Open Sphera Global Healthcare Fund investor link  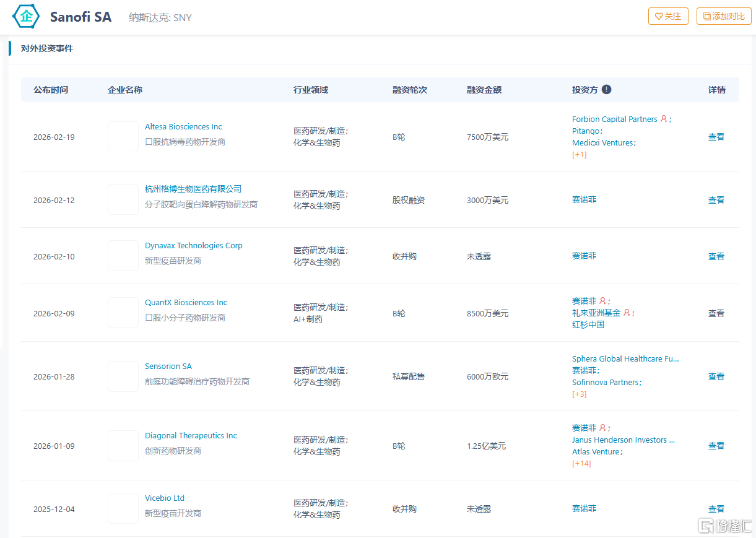(625, 358)
